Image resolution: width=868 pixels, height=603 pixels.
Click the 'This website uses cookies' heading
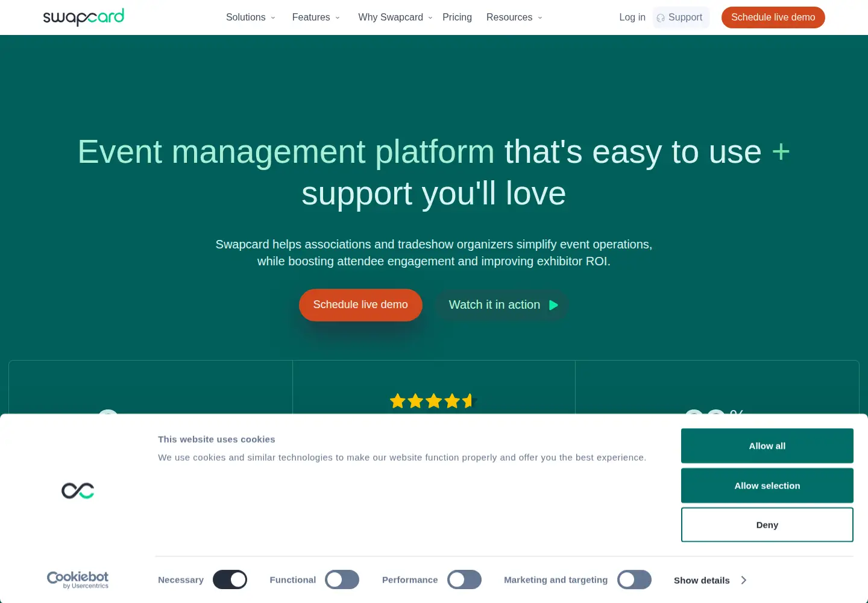(x=216, y=440)
